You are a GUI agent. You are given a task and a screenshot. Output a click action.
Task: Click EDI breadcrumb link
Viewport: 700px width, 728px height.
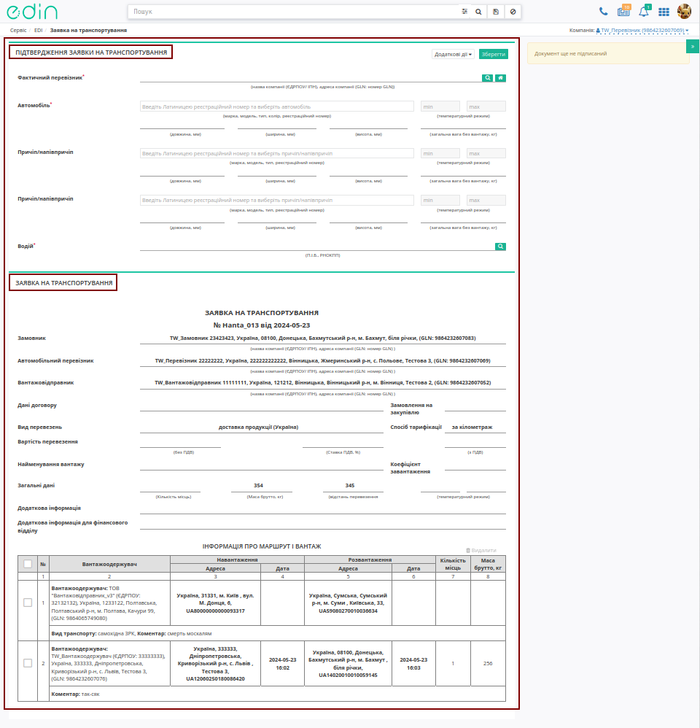[x=38, y=30]
